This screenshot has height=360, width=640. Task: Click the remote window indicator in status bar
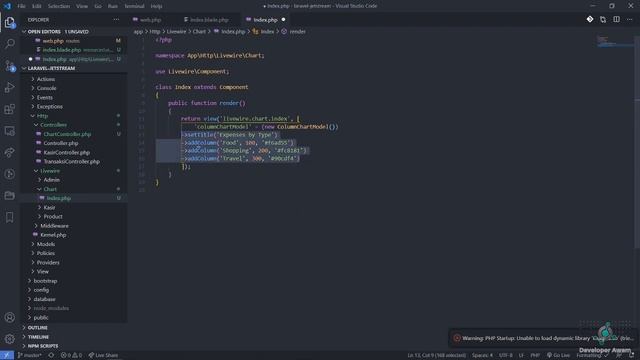(x=7, y=355)
